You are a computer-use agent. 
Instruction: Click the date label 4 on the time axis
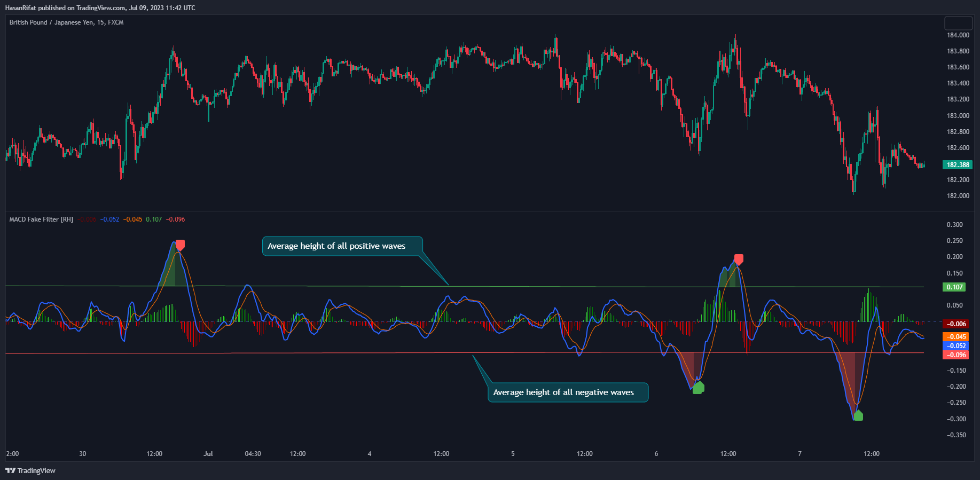[x=370, y=454]
